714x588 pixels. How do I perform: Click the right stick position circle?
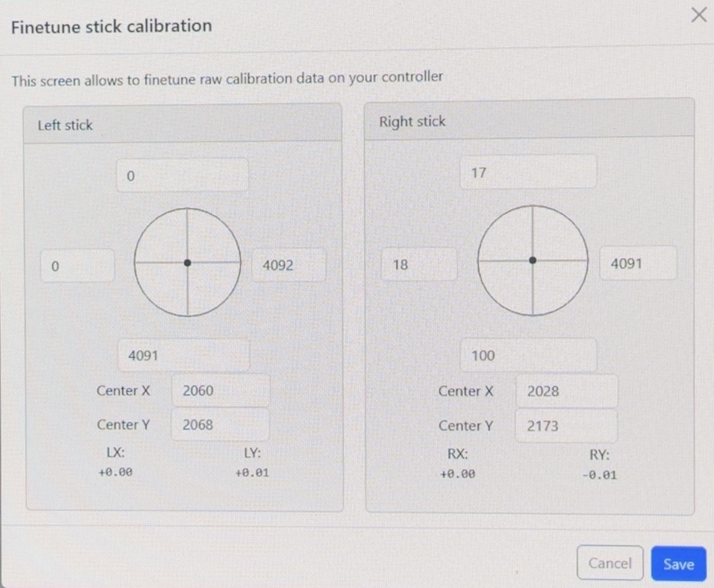(x=533, y=261)
